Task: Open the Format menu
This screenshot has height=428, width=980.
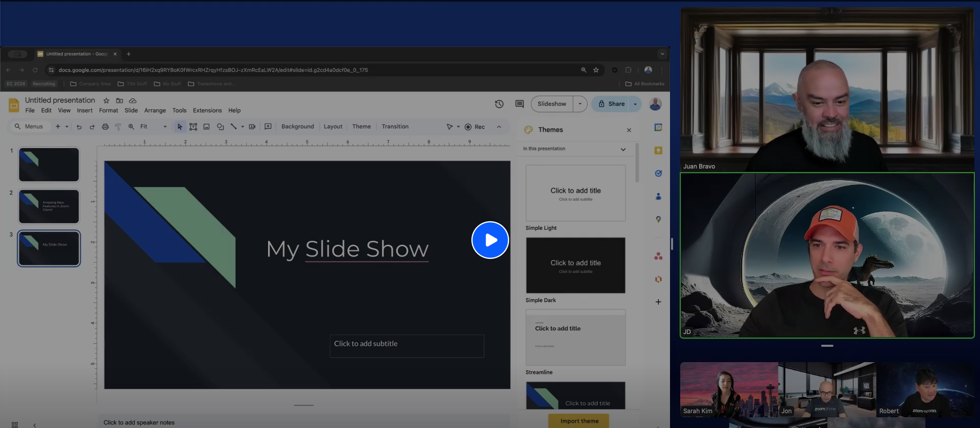Action: 108,110
